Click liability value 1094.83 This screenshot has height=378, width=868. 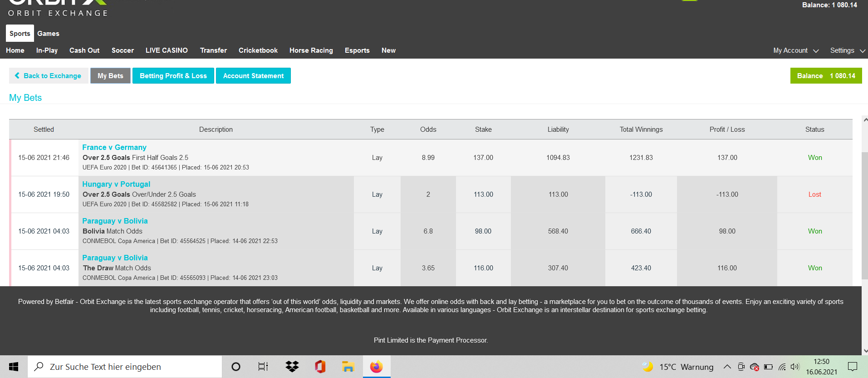(x=558, y=158)
